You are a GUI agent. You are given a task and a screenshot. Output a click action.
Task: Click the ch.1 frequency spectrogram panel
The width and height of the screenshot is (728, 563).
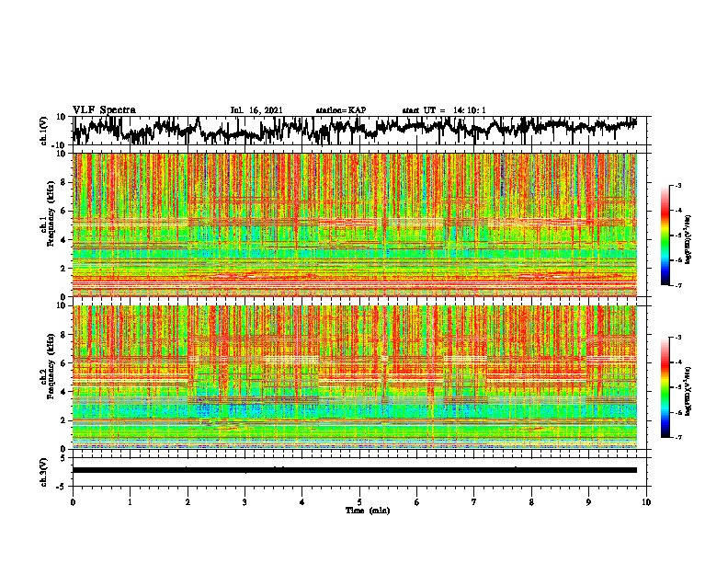(x=355, y=224)
